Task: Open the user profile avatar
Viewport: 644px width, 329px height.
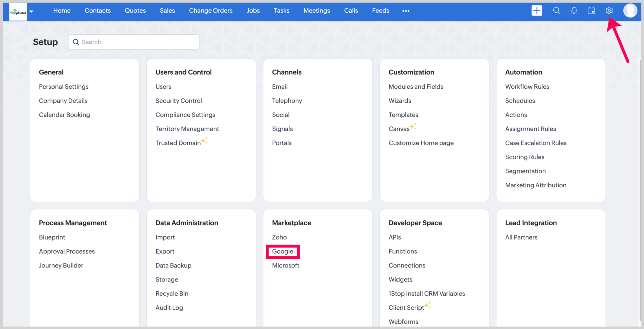Action: click(630, 11)
